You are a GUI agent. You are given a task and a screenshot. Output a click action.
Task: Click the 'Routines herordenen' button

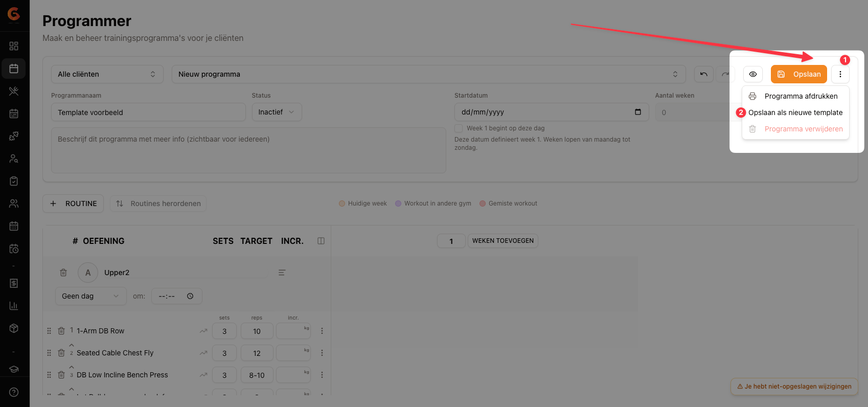(x=158, y=203)
